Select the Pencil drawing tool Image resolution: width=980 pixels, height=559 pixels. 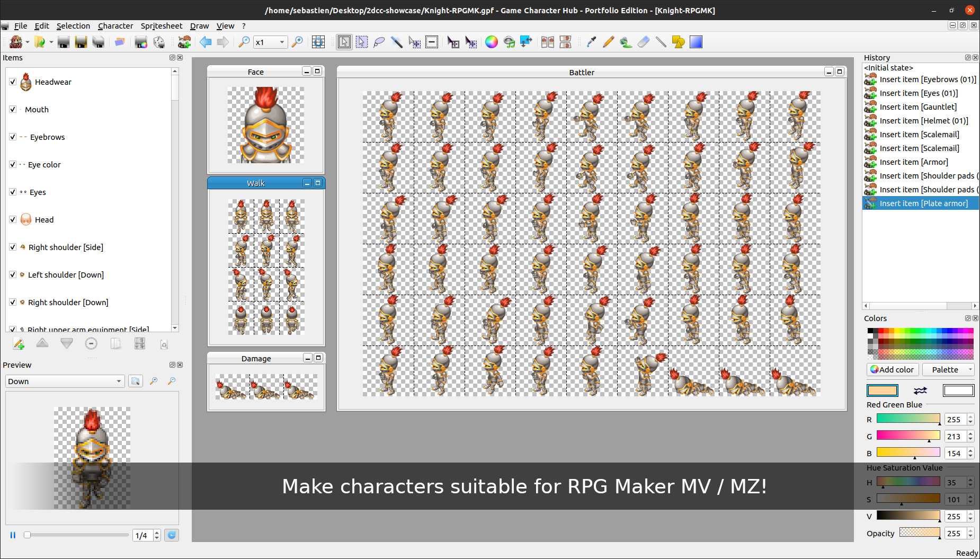608,42
